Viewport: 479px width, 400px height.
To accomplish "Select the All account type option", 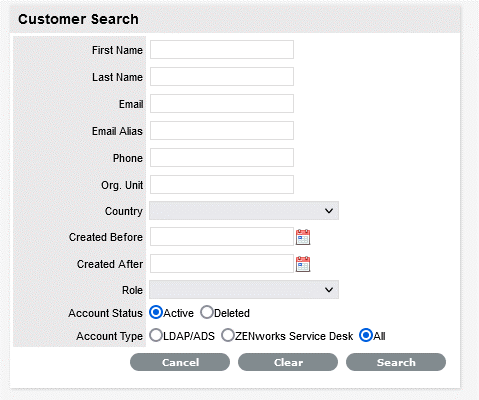I will 366,335.
